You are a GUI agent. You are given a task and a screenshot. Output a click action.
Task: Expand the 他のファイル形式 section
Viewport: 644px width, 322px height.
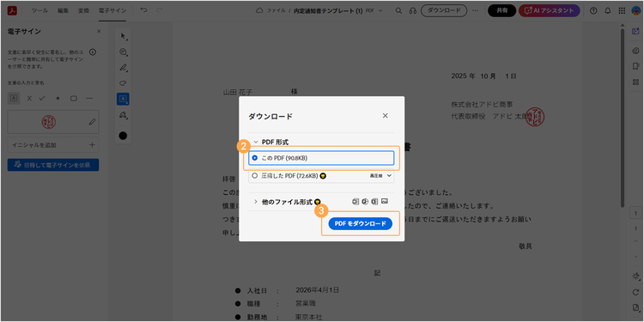256,202
